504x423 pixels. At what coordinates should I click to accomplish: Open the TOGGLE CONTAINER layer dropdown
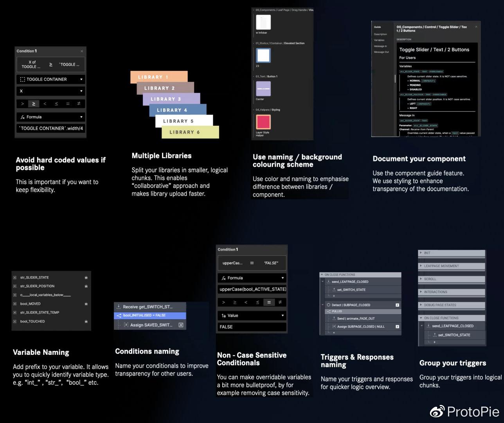(51, 80)
